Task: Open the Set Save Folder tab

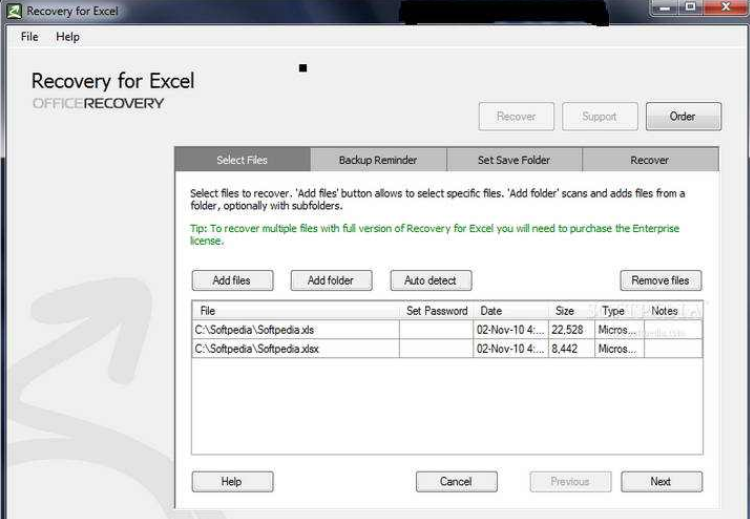Action: pyautogui.click(x=514, y=160)
